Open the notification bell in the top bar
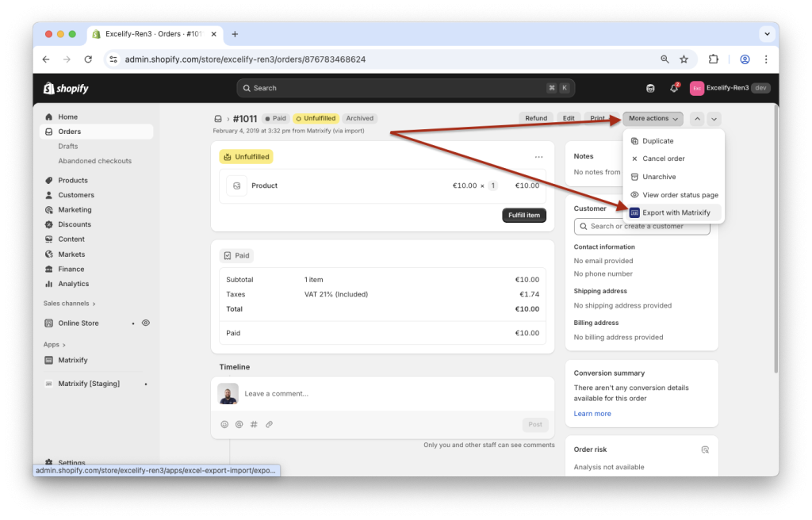 pos(673,88)
